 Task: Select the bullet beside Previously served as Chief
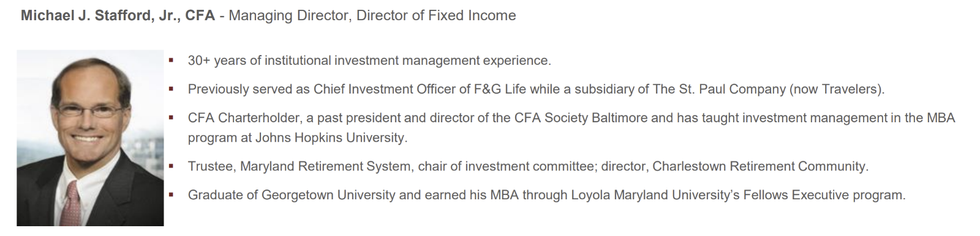click(x=171, y=89)
